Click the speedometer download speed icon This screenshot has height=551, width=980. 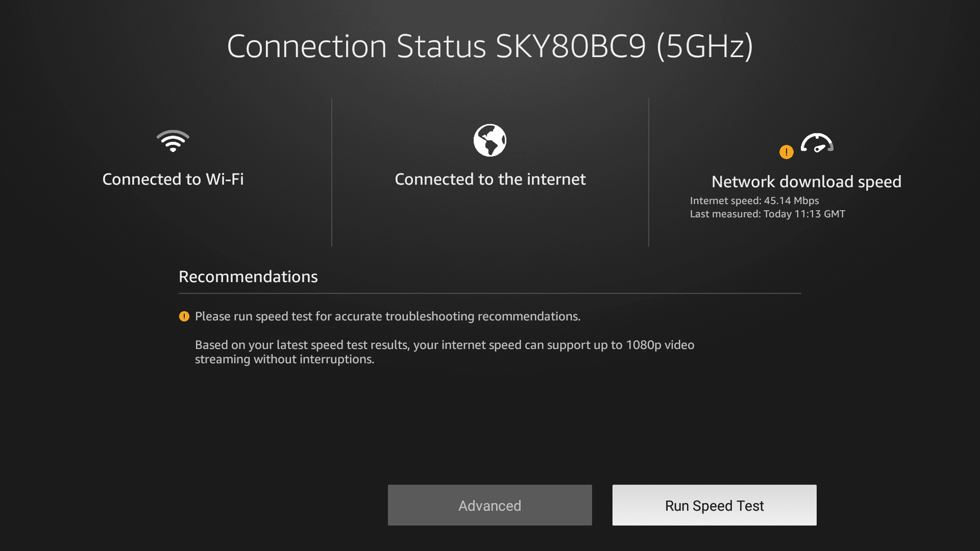click(x=818, y=142)
